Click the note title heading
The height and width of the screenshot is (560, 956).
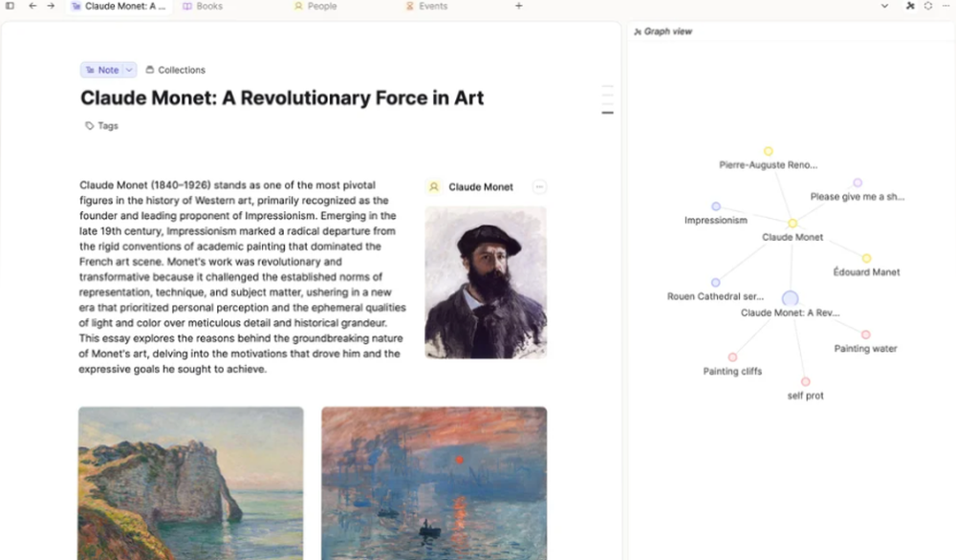pyautogui.click(x=282, y=98)
